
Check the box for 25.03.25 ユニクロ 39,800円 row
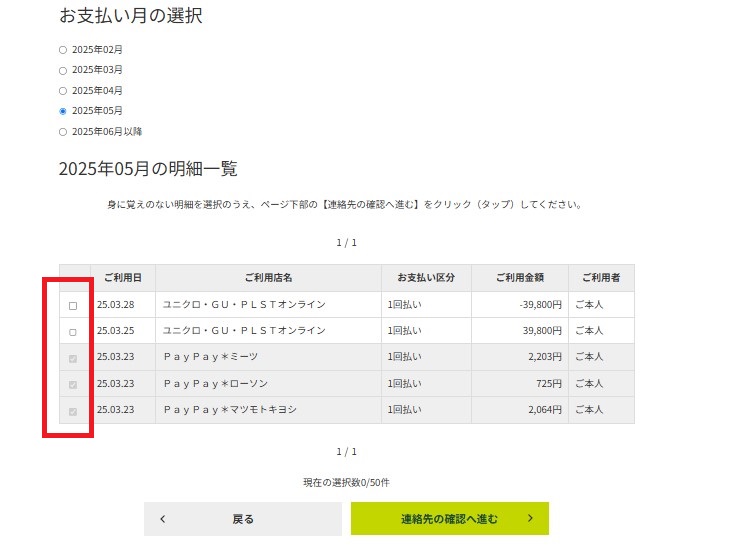tap(73, 332)
